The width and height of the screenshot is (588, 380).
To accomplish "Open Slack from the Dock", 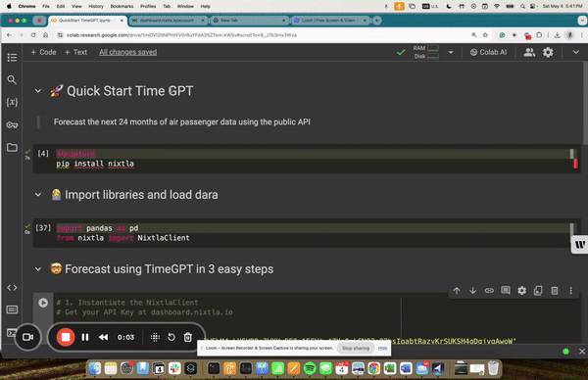I will 174,369.
